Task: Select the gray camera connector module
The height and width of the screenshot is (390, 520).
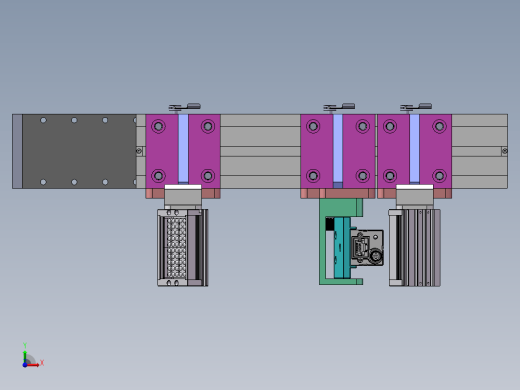Action: [367, 248]
